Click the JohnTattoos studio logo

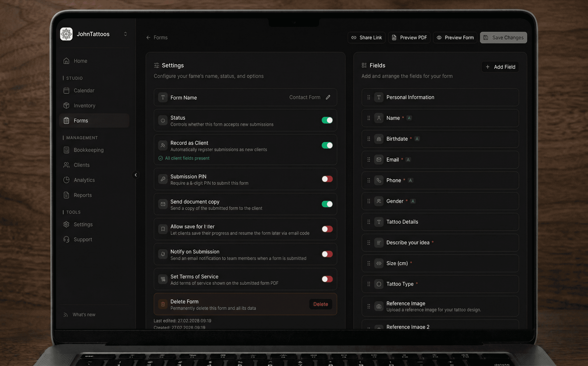66,34
